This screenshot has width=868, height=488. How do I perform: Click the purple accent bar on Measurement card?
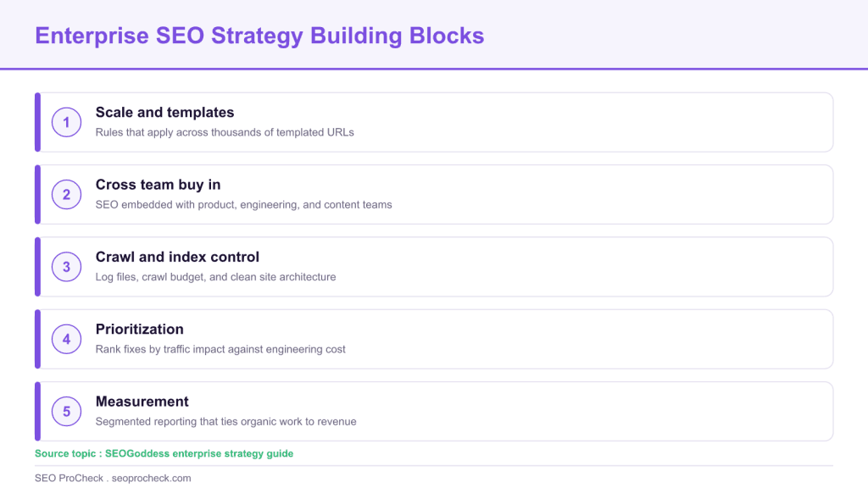click(37, 412)
